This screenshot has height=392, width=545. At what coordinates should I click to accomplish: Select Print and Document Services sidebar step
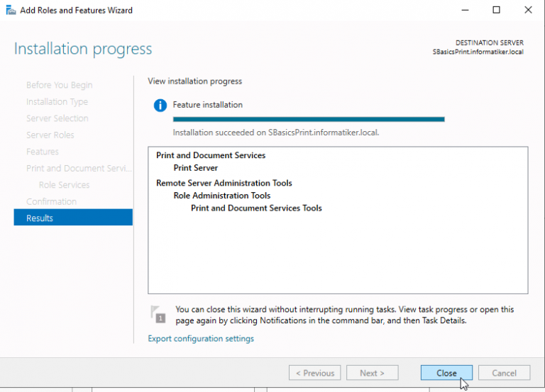pyautogui.click(x=79, y=169)
